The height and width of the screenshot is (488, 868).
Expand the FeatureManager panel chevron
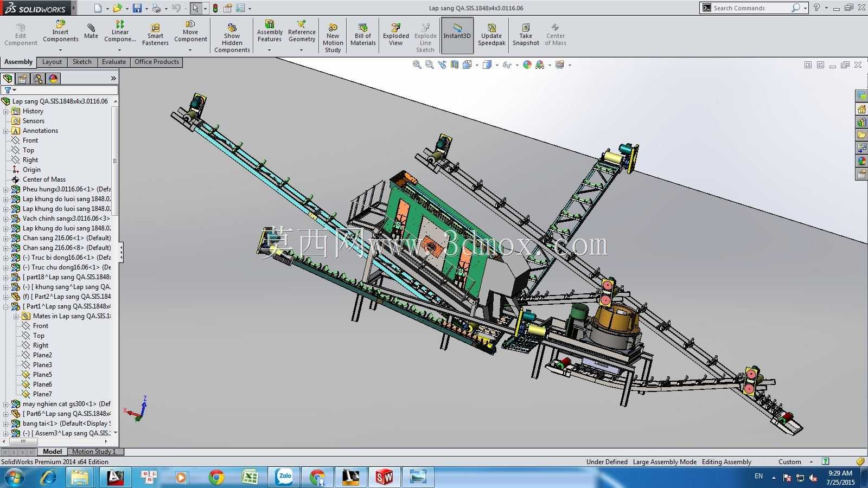pos(113,79)
